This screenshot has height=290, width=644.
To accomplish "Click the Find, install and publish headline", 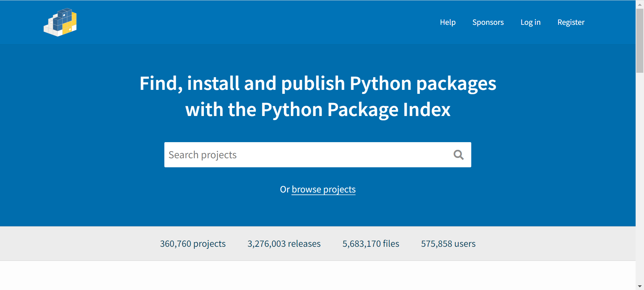I will click(318, 96).
